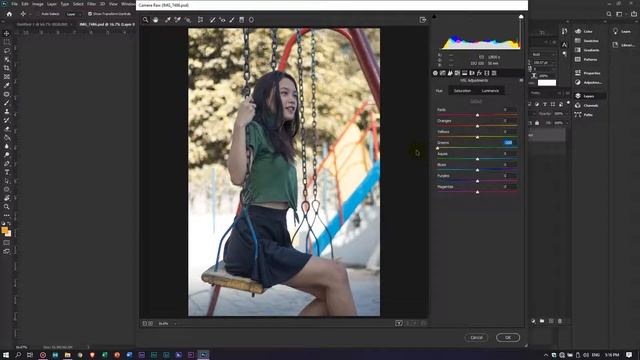Image resolution: width=640 pixels, height=360 pixels.
Task: Click the Greens value input field
Action: click(509, 142)
